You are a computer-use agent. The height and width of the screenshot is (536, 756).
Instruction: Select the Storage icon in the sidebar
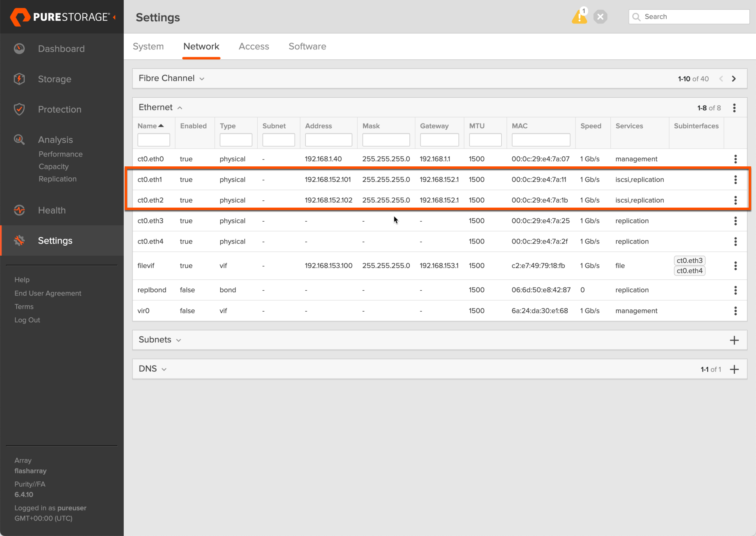click(x=19, y=79)
